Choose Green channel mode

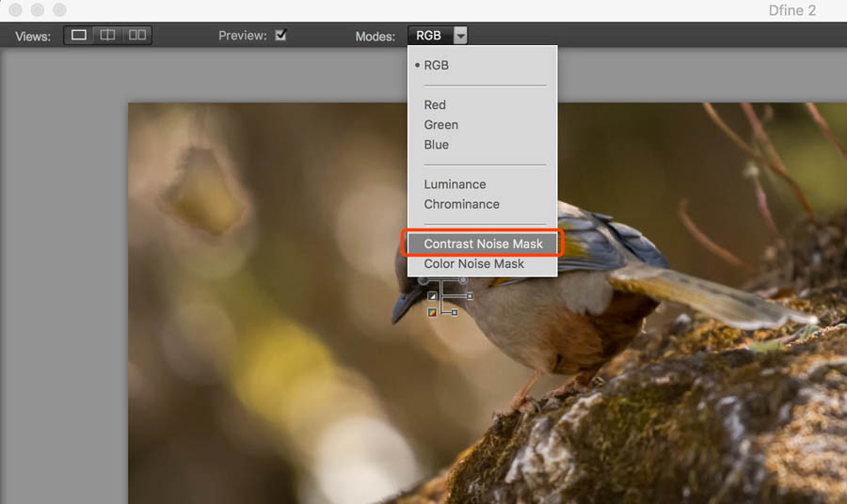[x=440, y=125]
